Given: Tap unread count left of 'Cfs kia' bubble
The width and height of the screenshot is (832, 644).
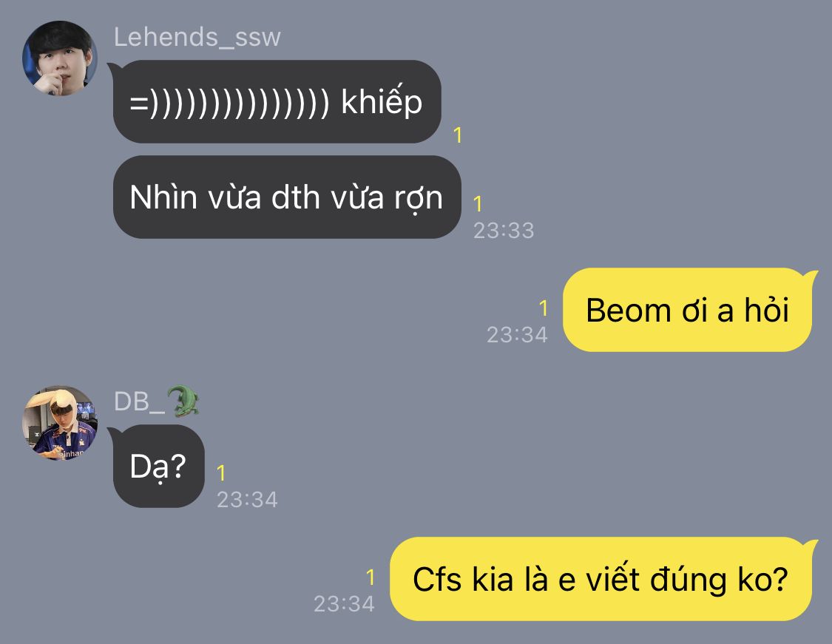Looking at the screenshot, I should 371,577.
